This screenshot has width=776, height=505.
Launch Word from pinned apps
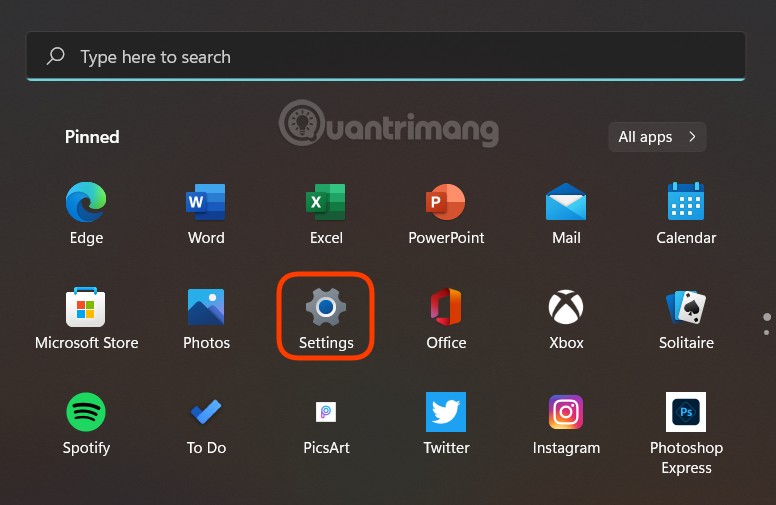click(x=206, y=202)
